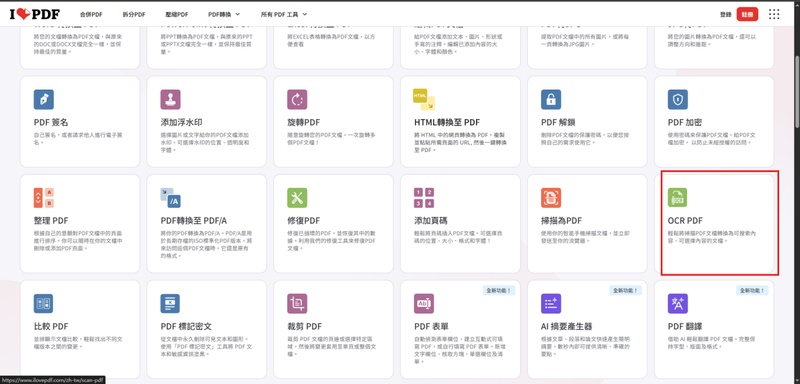
Task: Open the OCR PDF title link
Action: (x=685, y=221)
